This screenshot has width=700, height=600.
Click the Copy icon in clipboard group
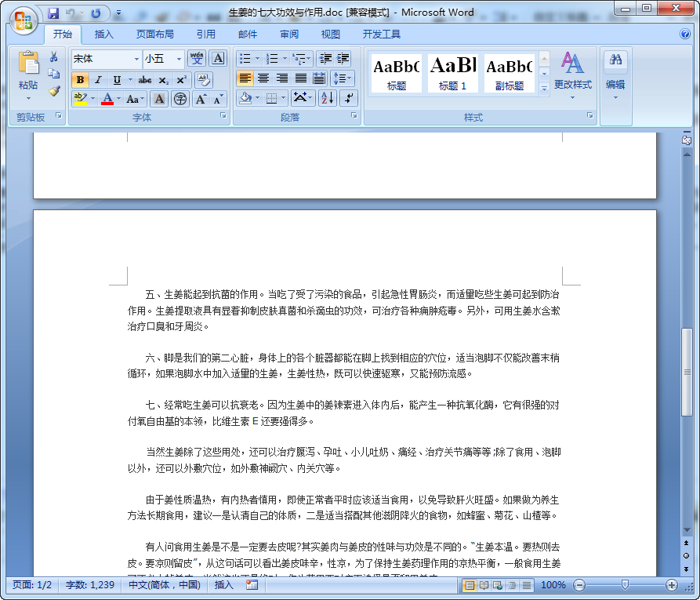(x=53, y=74)
